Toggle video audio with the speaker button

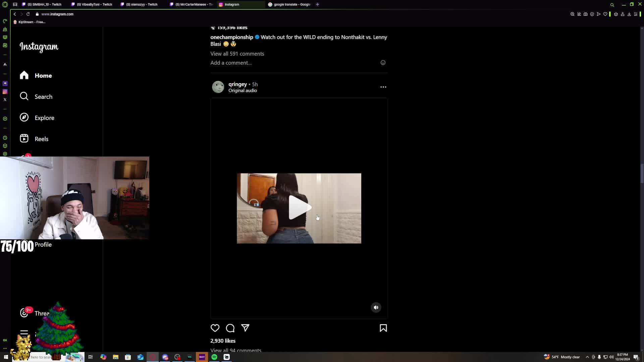376,307
